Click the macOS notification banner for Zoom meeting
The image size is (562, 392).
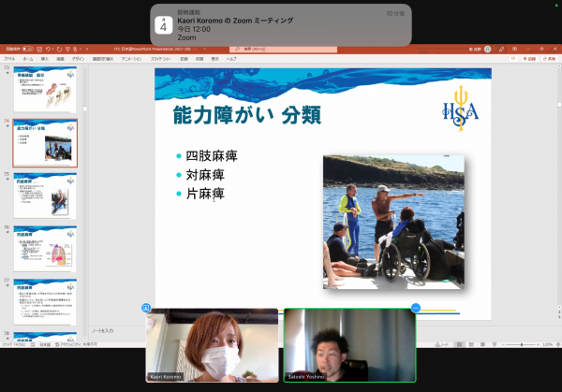(281, 23)
